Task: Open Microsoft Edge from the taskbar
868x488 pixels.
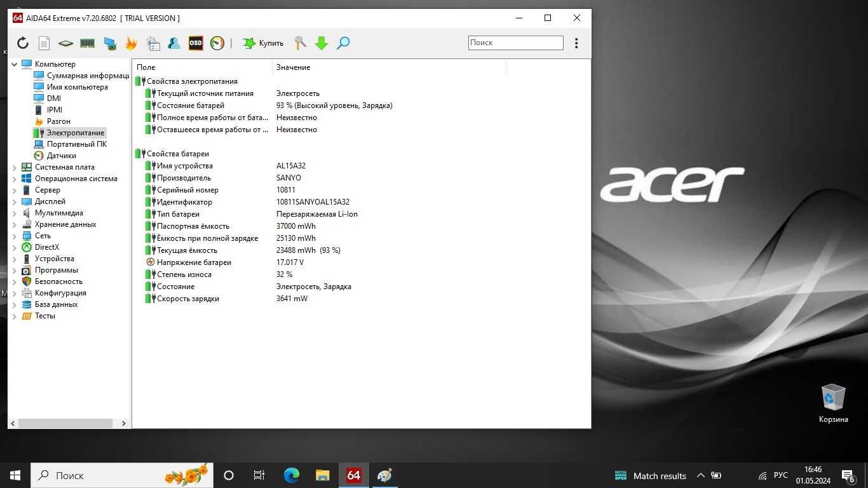Action: (x=291, y=475)
